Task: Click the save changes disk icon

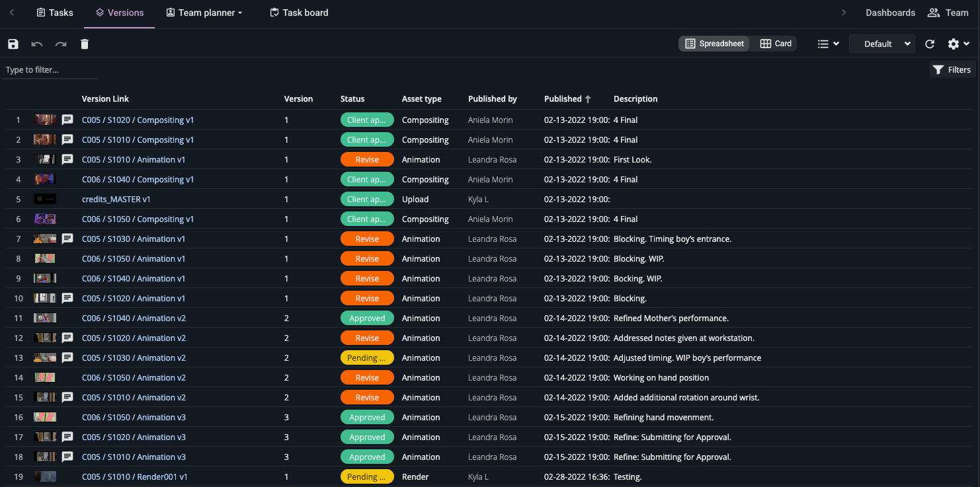Action: click(13, 44)
